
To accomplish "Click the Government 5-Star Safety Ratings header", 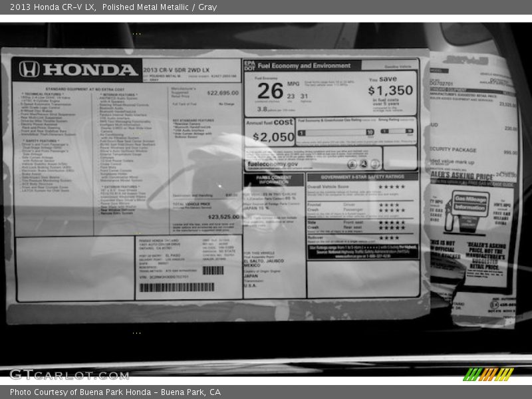I will click(x=362, y=177).
